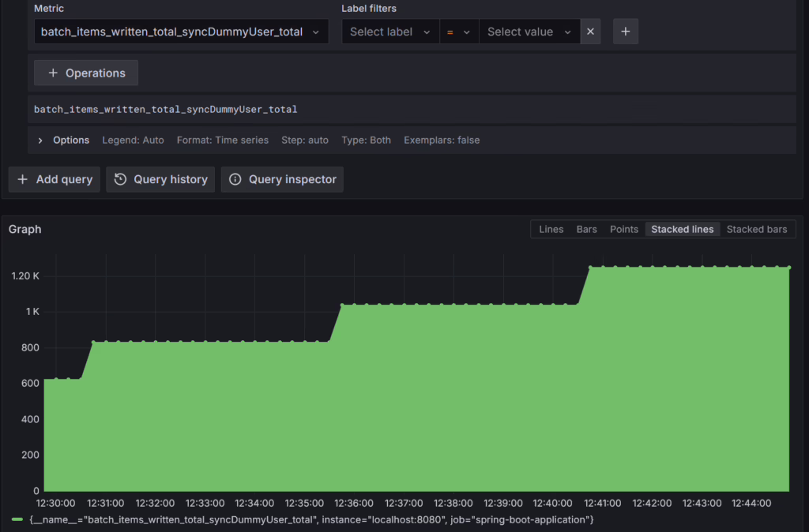This screenshot has width=809, height=532.
Task: Click the Label filters heading
Action: [369, 8]
